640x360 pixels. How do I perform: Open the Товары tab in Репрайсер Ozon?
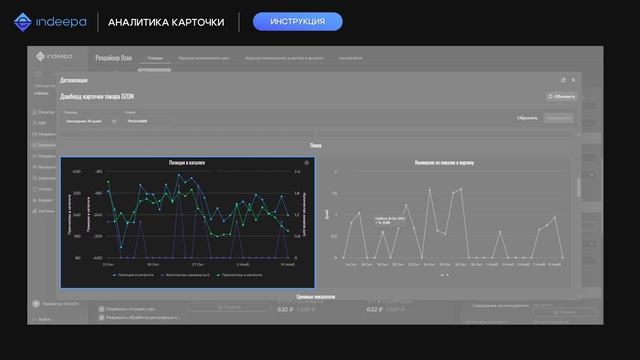click(x=155, y=58)
